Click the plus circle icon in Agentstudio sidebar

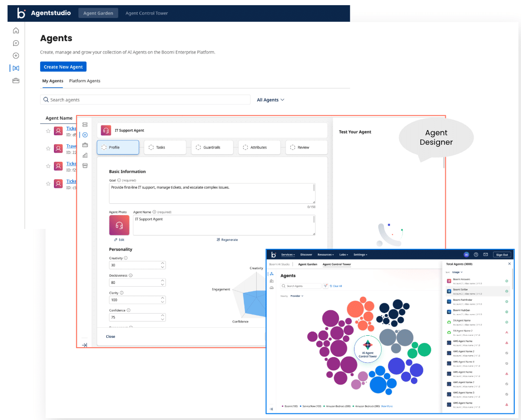[x=16, y=55]
